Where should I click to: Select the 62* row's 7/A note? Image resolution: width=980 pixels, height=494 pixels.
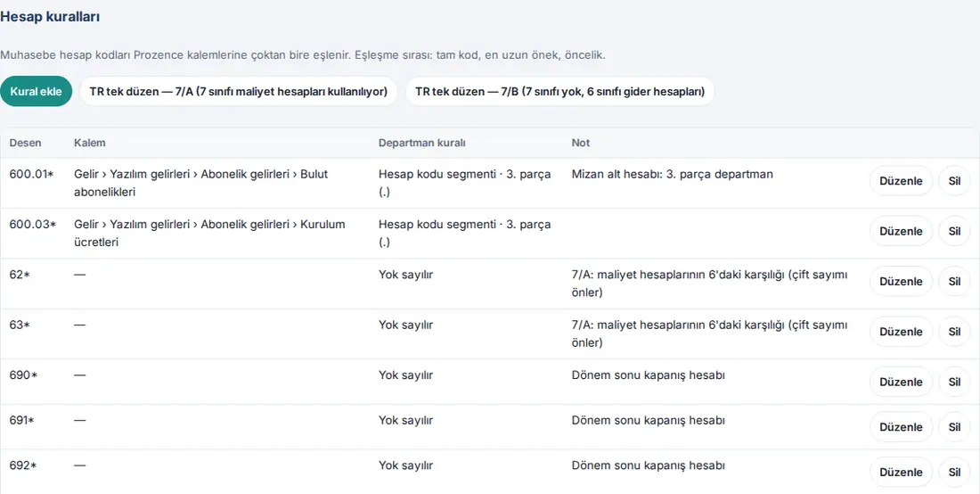[709, 284]
